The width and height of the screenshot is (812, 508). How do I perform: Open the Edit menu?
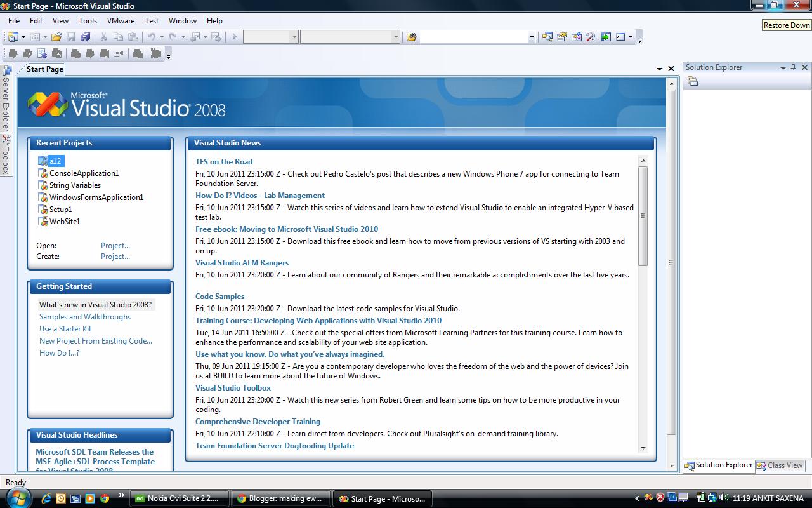pyautogui.click(x=36, y=21)
